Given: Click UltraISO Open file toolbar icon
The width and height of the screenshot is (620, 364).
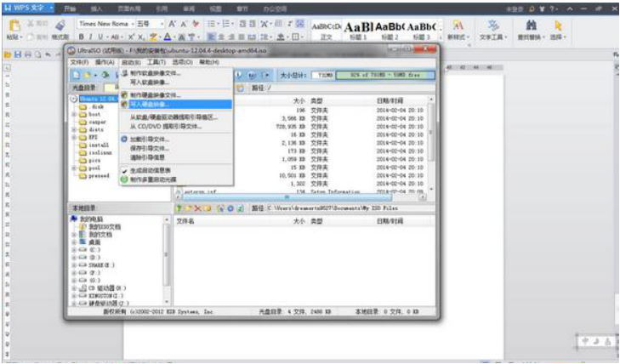Looking at the screenshot, I should tap(88, 75).
